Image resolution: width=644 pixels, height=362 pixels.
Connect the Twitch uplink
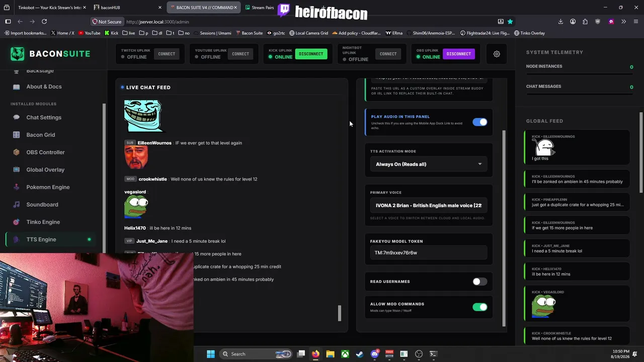(167, 54)
